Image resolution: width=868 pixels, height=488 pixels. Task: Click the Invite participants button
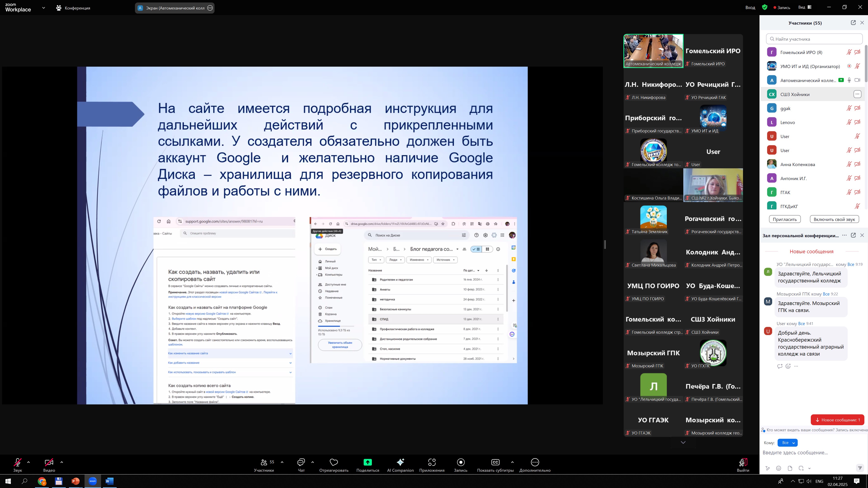point(784,219)
